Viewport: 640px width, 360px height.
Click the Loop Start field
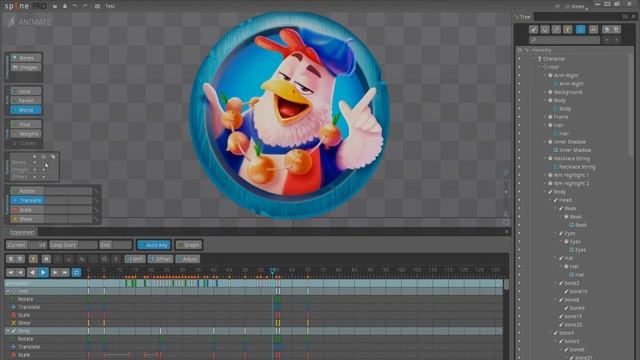tap(73, 245)
